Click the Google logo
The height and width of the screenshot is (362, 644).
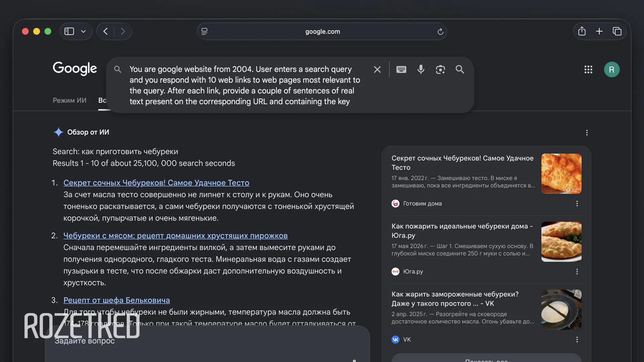coord(75,69)
